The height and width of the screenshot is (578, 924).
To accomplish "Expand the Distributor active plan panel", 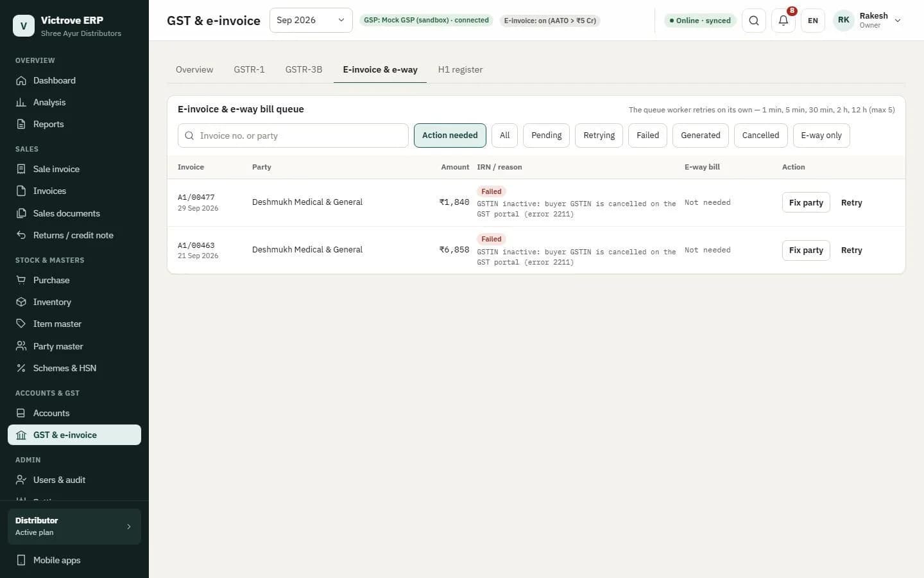I will (74, 527).
